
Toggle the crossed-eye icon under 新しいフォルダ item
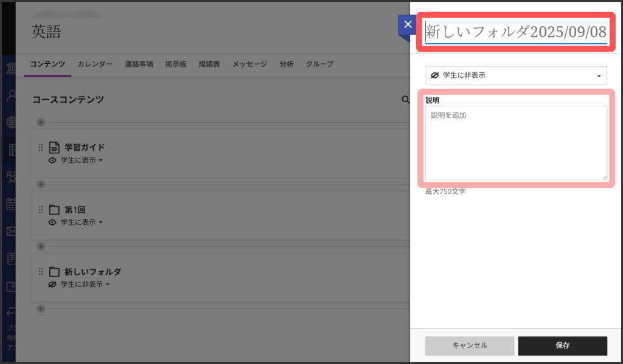(x=52, y=284)
